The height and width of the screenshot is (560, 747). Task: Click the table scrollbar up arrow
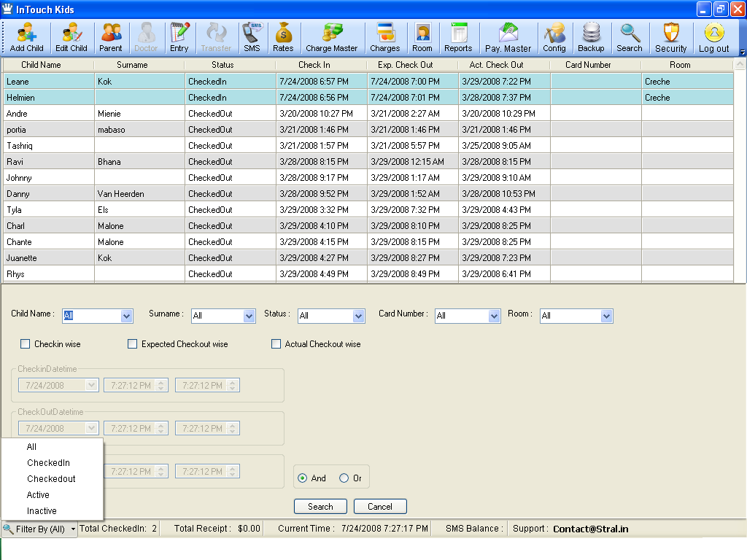740,64
